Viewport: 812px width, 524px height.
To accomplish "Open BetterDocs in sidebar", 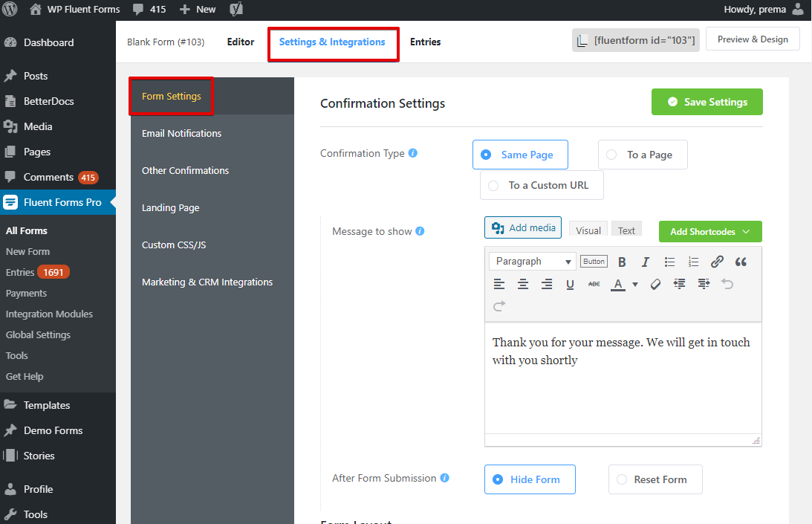I will pyautogui.click(x=58, y=101).
